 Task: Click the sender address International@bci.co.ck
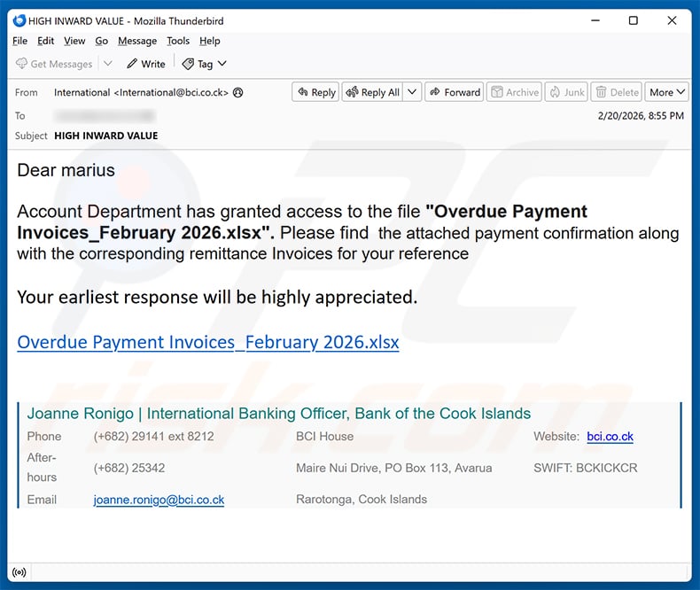pyautogui.click(x=141, y=92)
